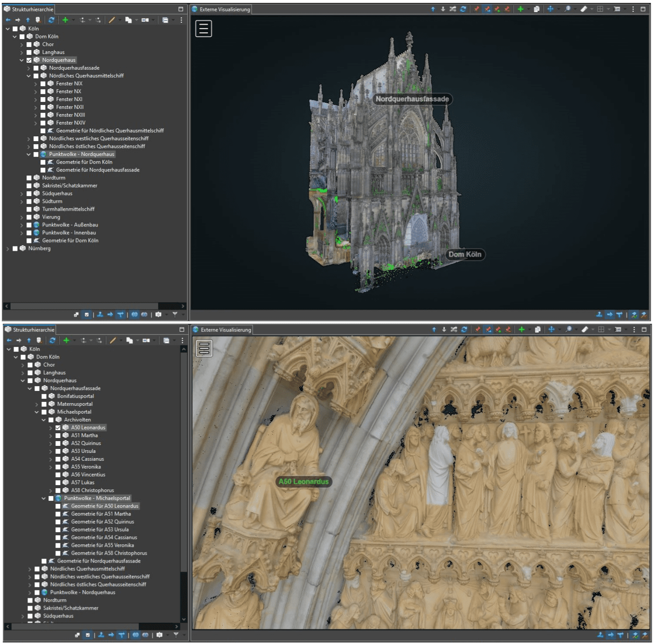Expand the Nürnberg node
This screenshot has height=644, width=656.
pyautogui.click(x=8, y=249)
